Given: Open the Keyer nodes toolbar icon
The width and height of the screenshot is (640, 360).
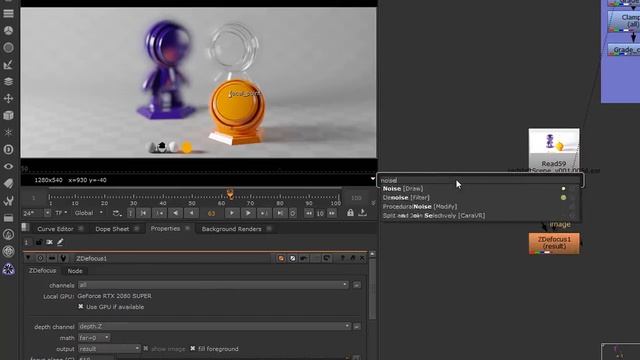Looking at the screenshot, I should (8, 64).
